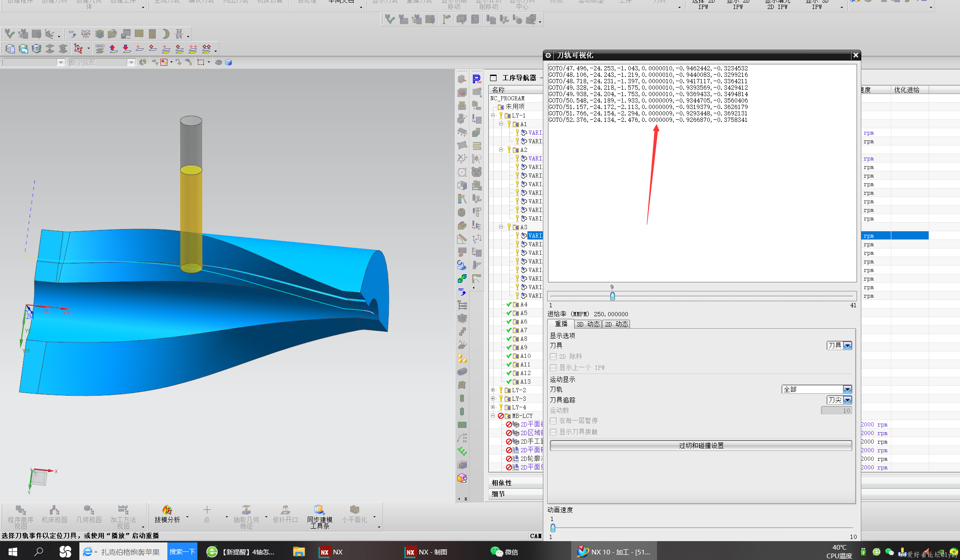
Task: Click 搜索一下 search button on taskbar
Action: pos(182,552)
